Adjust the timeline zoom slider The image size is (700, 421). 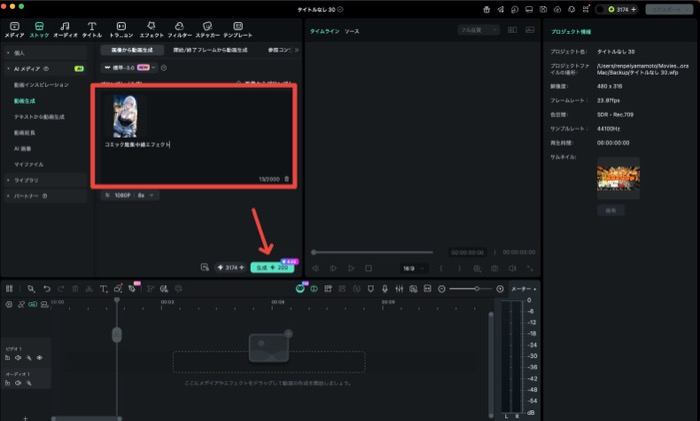coord(471,289)
